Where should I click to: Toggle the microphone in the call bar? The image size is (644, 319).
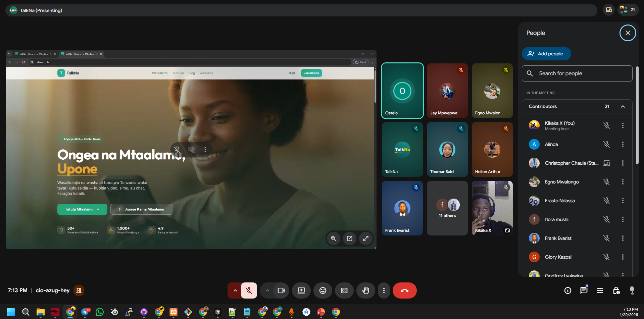(249, 290)
